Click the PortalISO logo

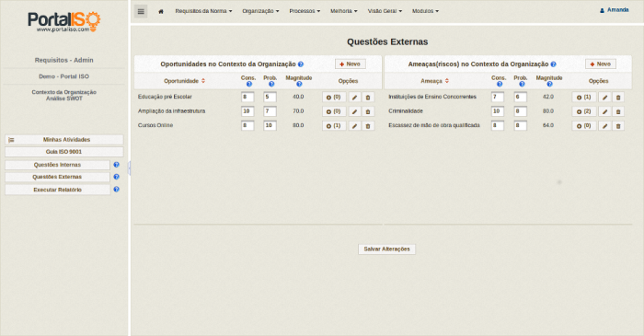(x=64, y=22)
